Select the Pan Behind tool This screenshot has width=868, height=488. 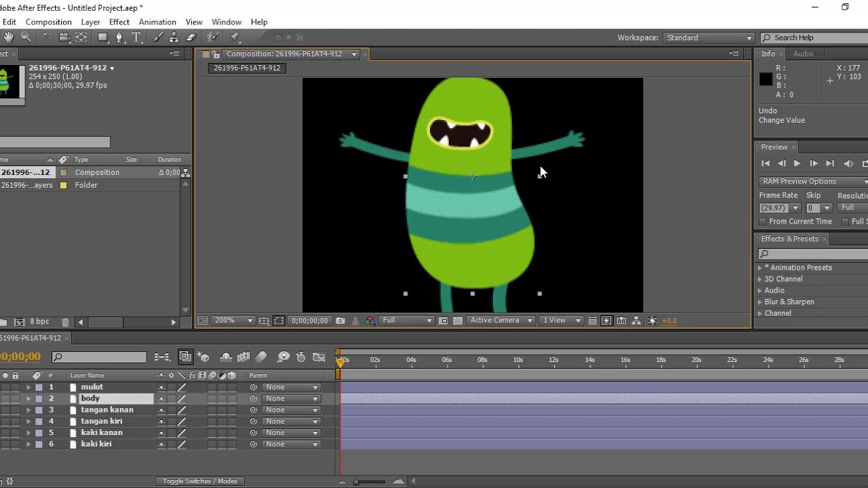tap(81, 37)
